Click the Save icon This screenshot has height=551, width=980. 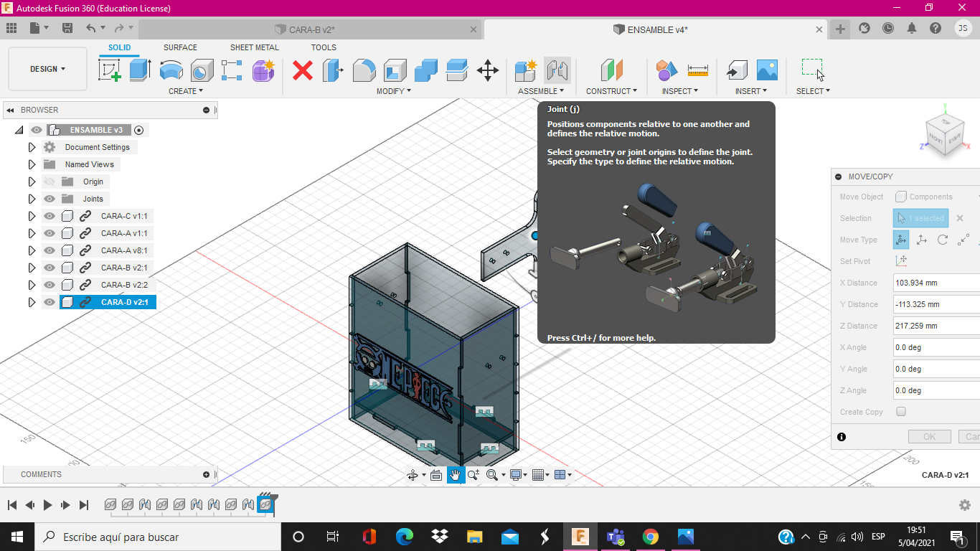point(67,28)
